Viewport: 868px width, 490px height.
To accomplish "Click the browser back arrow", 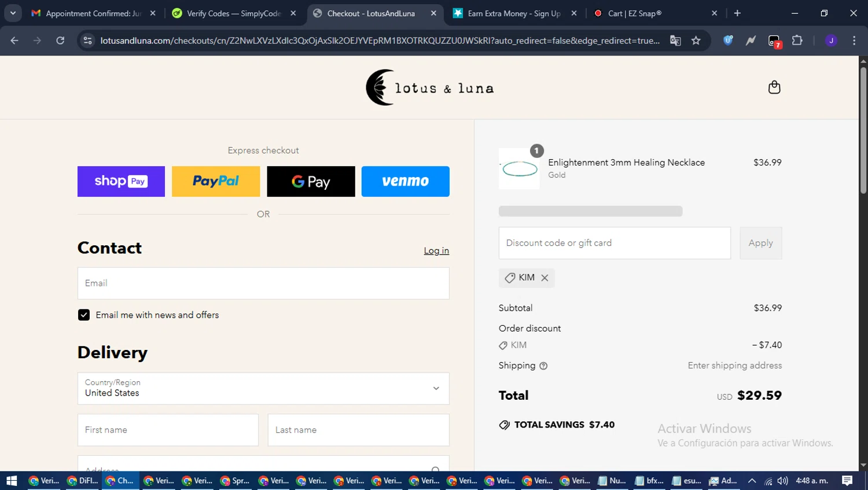I will point(14,40).
